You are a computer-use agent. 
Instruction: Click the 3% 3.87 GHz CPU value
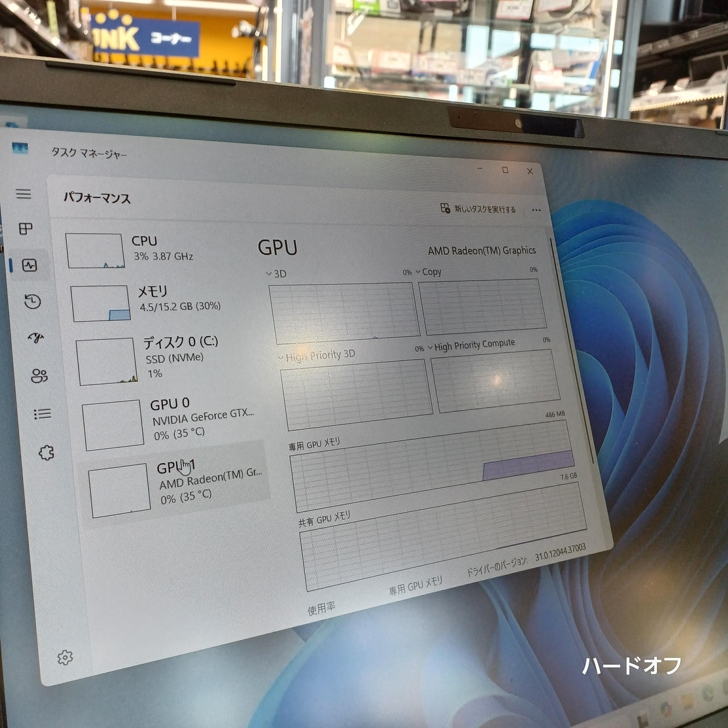[x=163, y=257]
